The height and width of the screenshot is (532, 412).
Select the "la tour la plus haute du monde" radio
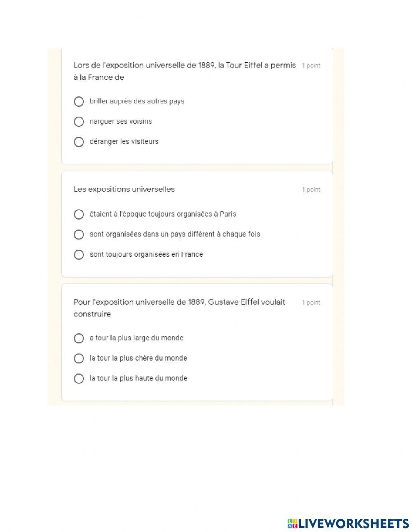tap(79, 379)
